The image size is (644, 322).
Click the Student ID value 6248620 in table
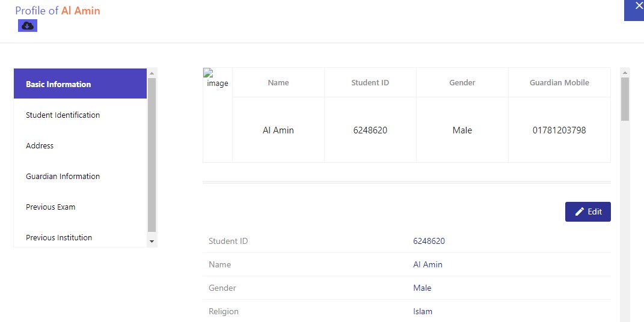click(370, 130)
